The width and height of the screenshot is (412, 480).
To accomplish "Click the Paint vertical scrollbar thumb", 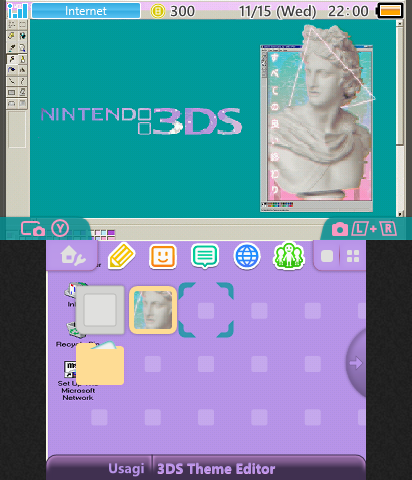I will (x=400, y=85).
